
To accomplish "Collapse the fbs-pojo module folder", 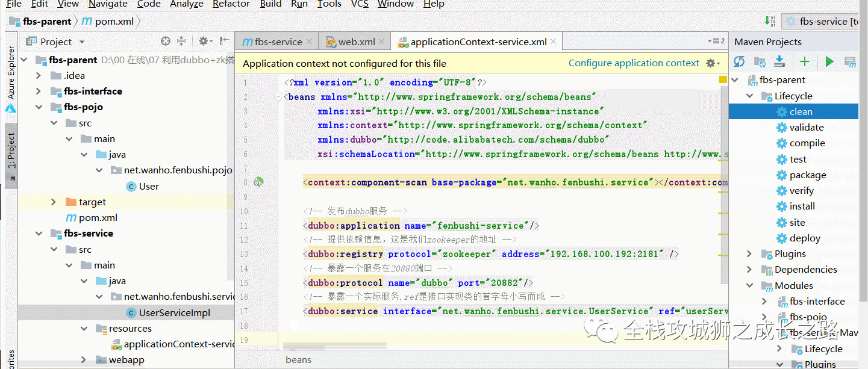I will coord(39,107).
